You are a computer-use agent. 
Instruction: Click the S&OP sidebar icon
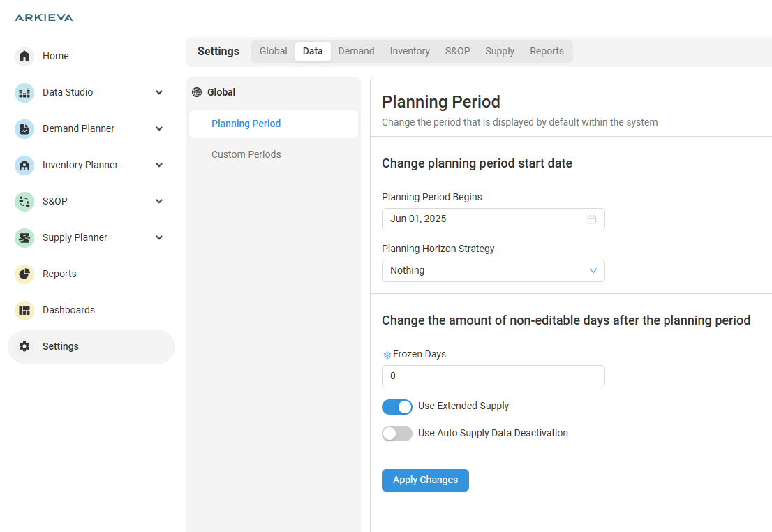tap(24, 201)
